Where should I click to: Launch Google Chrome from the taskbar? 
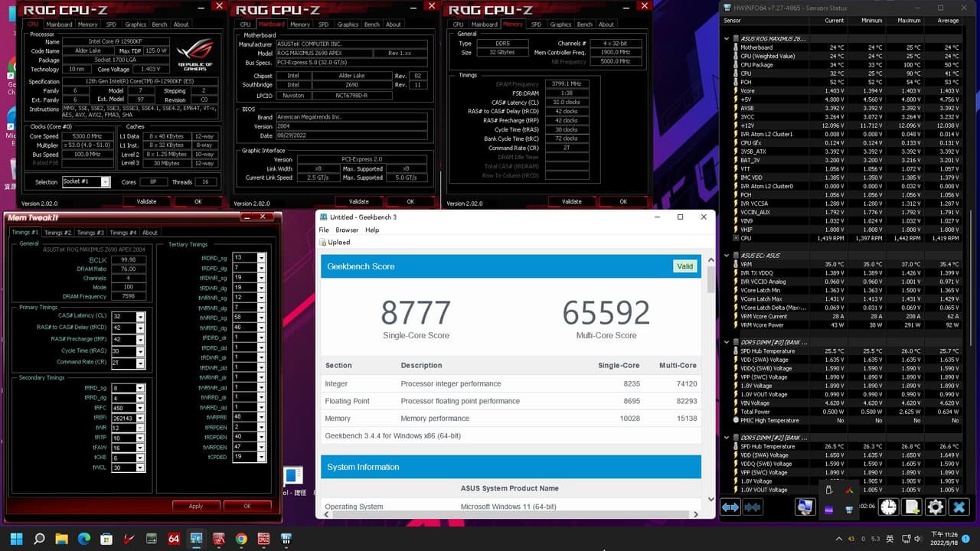241,539
